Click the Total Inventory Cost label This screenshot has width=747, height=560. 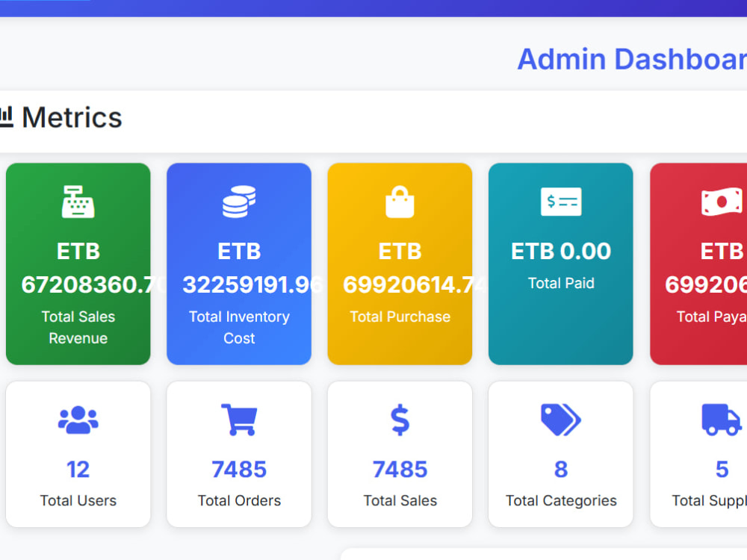click(239, 327)
